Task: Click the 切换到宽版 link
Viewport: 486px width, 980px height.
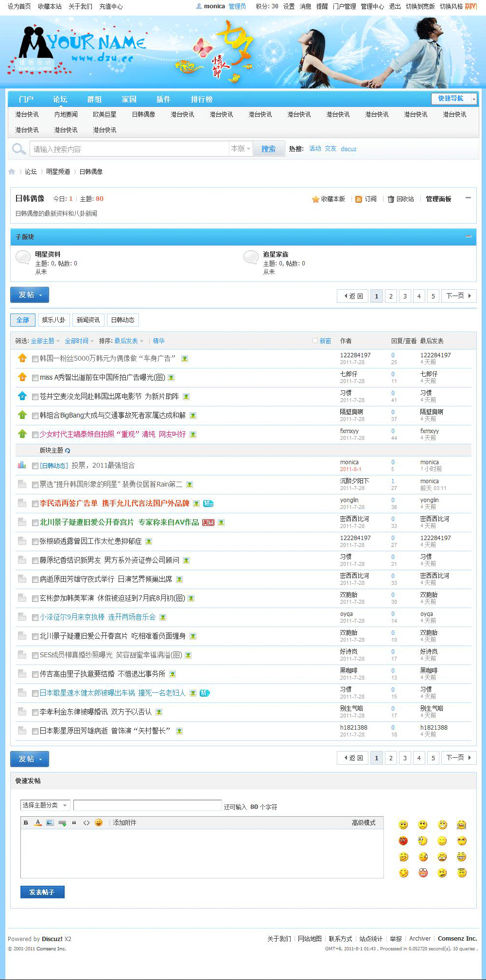Action: pyautogui.click(x=420, y=6)
